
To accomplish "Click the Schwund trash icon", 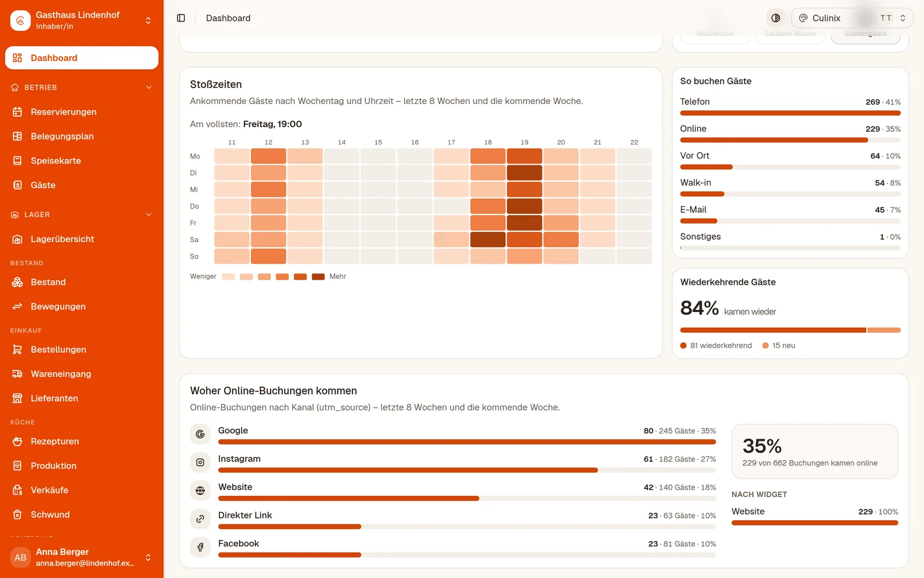I will click(x=17, y=514).
